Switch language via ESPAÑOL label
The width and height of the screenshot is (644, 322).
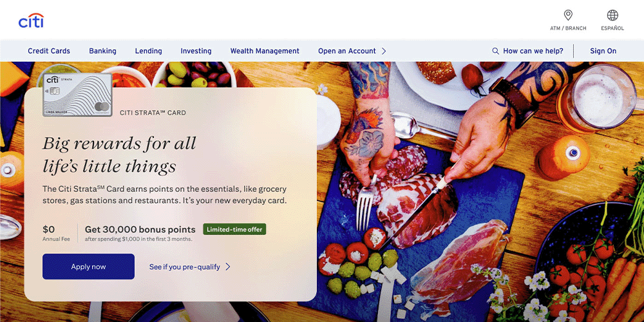612,28
